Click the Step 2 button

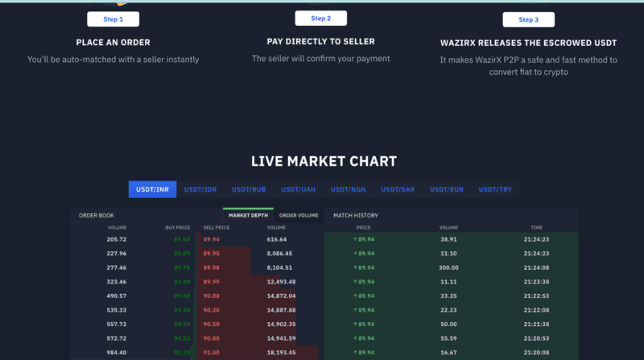(x=320, y=18)
